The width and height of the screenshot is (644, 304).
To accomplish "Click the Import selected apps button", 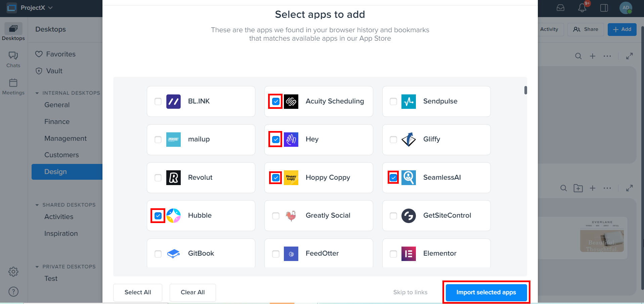I will [486, 292].
